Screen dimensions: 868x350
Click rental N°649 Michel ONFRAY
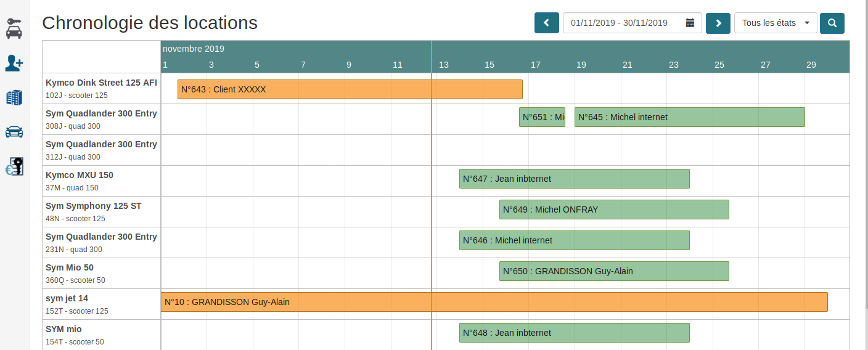tap(613, 210)
